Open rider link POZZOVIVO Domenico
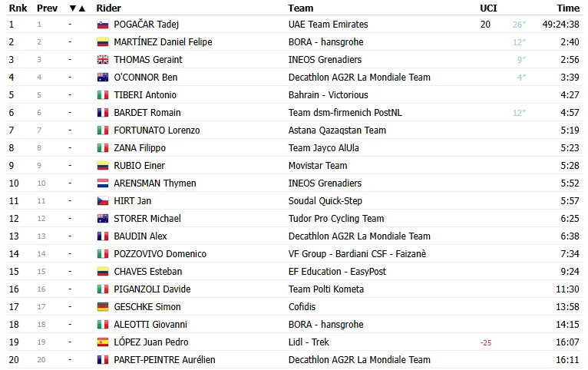This screenshot has height=370, width=588. (160, 254)
